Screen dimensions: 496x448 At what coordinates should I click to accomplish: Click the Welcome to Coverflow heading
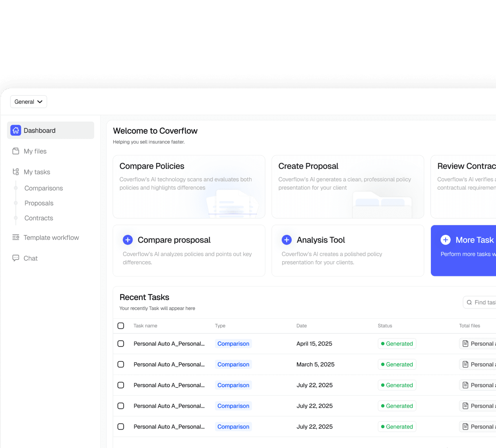tap(155, 131)
